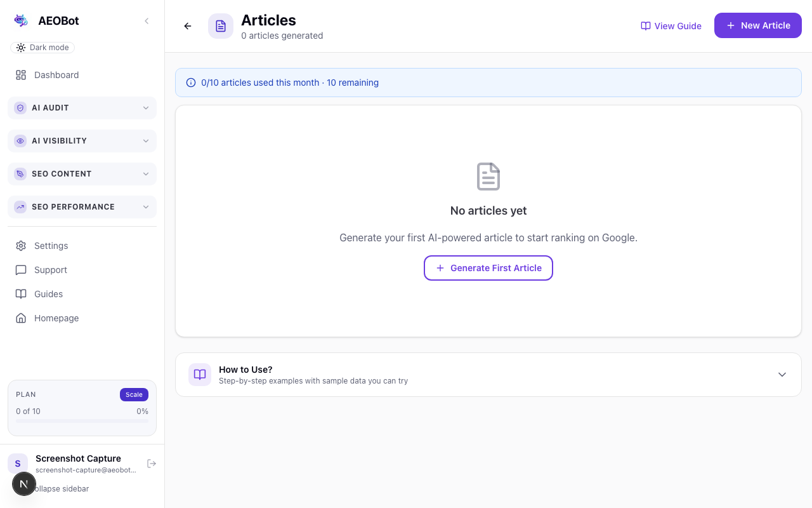812x508 pixels.
Task: Expand the SEO PERFORMANCE section chevron
Action: tap(146, 207)
